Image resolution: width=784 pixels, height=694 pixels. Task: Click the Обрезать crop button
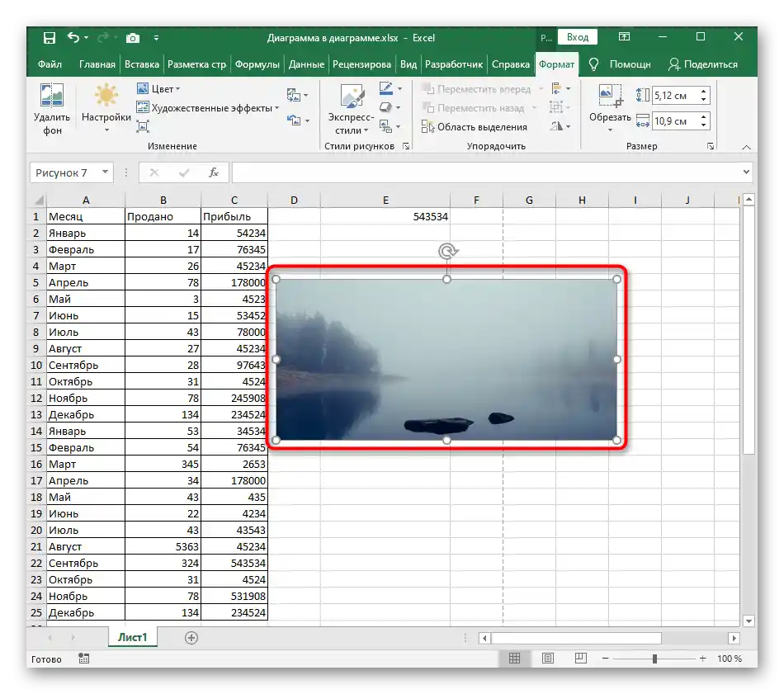point(610,108)
